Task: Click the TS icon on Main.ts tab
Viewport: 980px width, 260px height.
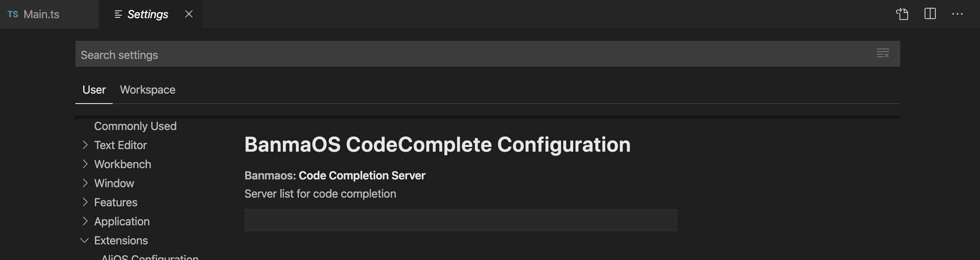Action: (x=13, y=14)
